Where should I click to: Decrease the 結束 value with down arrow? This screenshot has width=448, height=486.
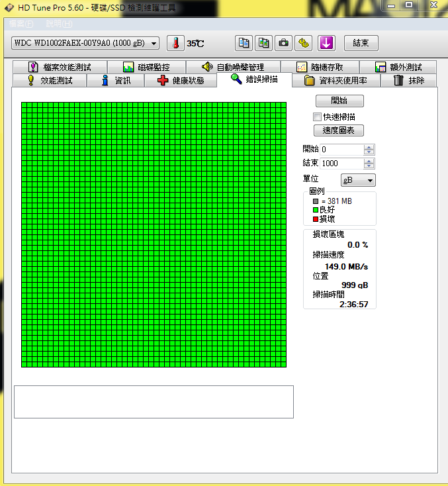click(x=369, y=166)
